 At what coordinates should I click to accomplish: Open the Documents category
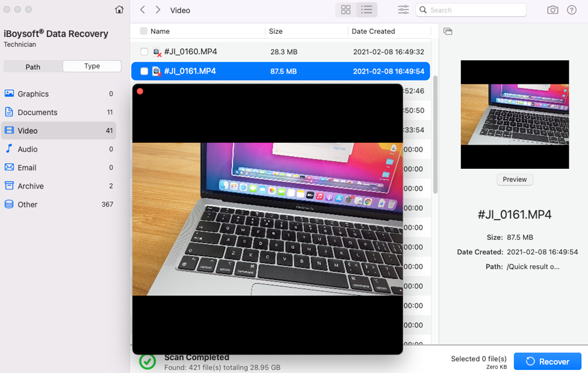click(37, 112)
